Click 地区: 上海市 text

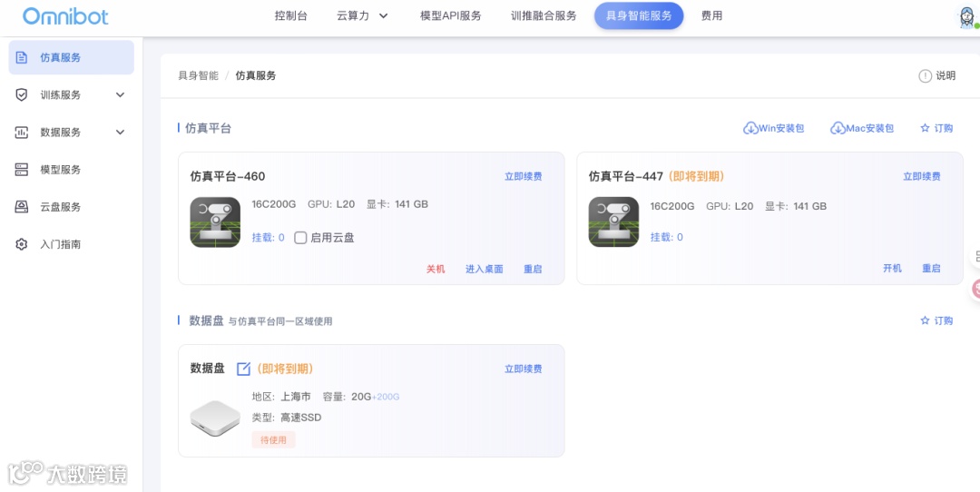[281, 397]
